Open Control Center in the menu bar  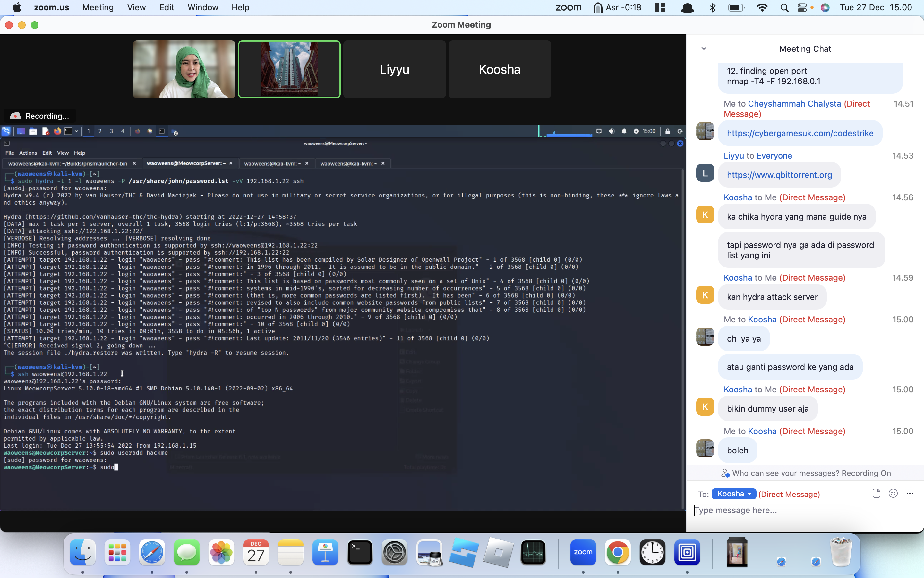pos(802,7)
